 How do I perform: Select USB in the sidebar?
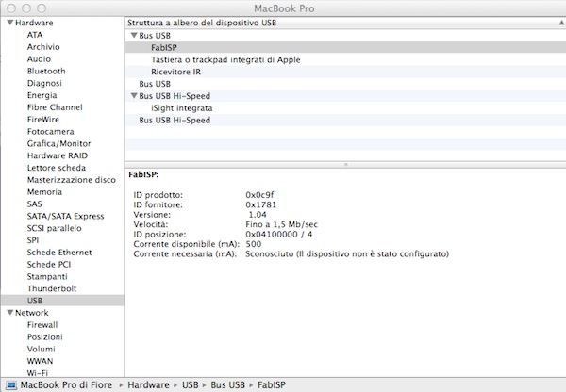(x=62, y=301)
